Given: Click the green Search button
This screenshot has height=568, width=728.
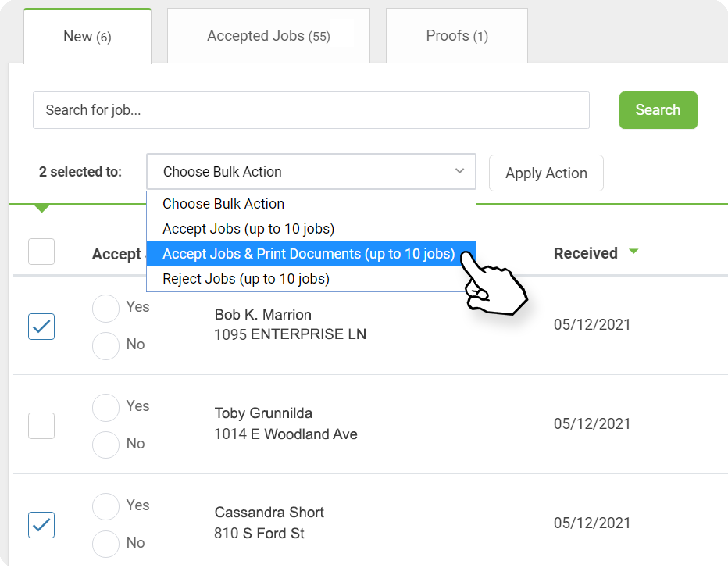Looking at the screenshot, I should [x=658, y=110].
